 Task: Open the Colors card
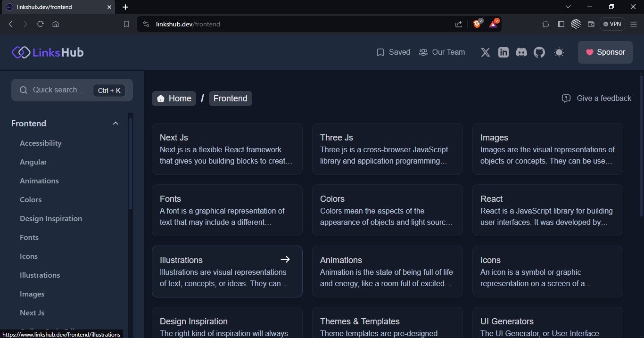click(388, 210)
